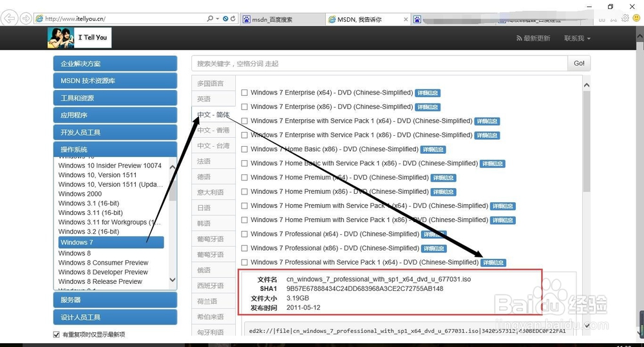
Task: Click the smiley feedback icon
Action: (x=637, y=19)
